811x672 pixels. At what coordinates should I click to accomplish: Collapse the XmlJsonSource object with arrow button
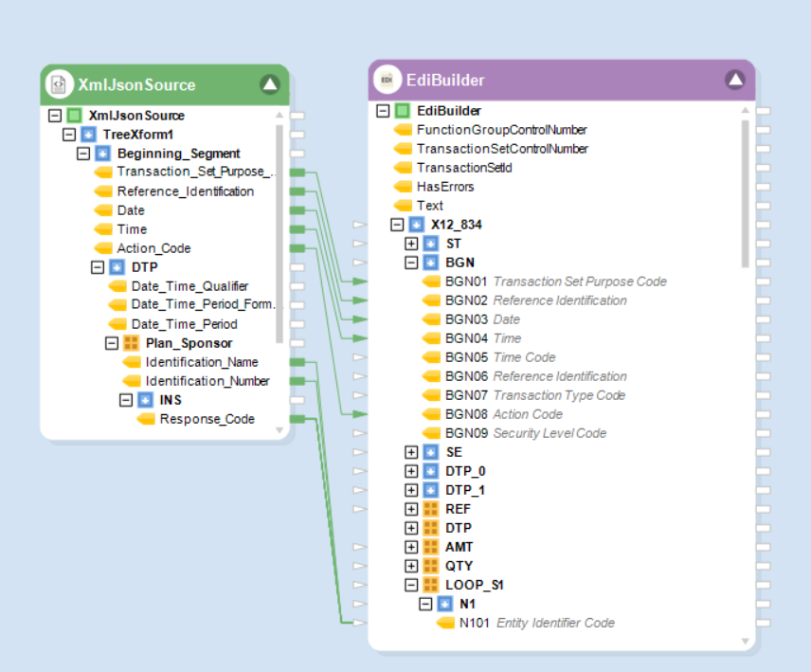pyautogui.click(x=270, y=84)
